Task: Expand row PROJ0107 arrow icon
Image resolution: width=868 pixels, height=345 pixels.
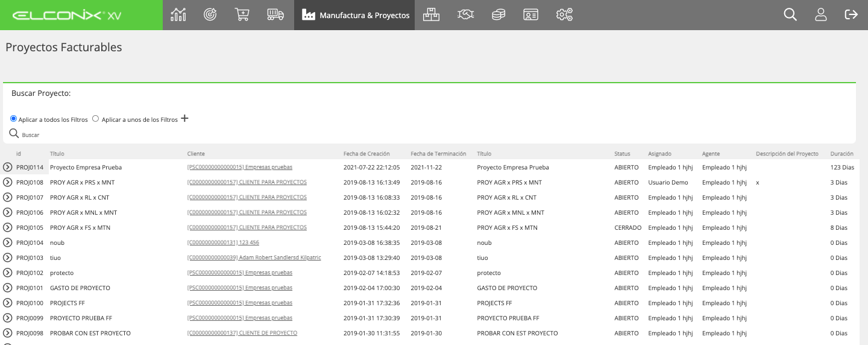Action: [7, 197]
